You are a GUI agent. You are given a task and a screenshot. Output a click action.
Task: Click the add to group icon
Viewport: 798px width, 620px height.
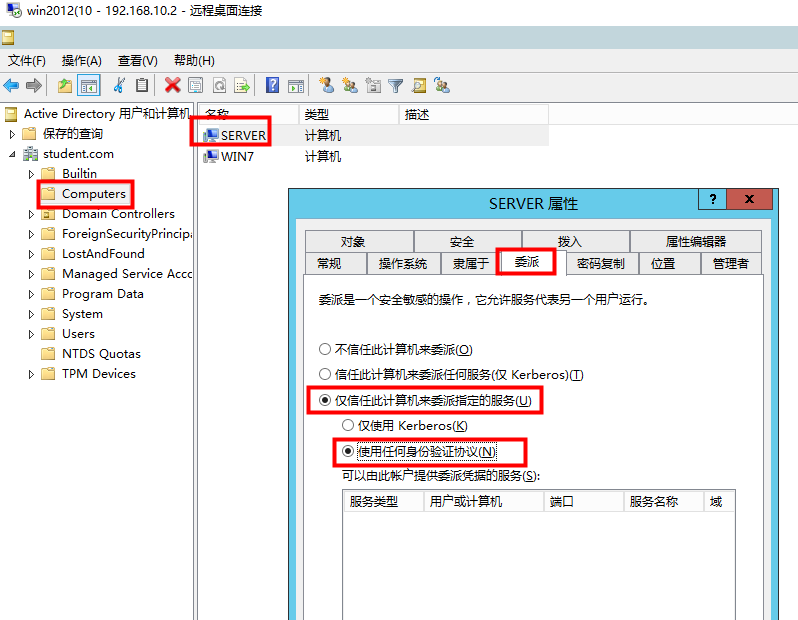coord(442,85)
